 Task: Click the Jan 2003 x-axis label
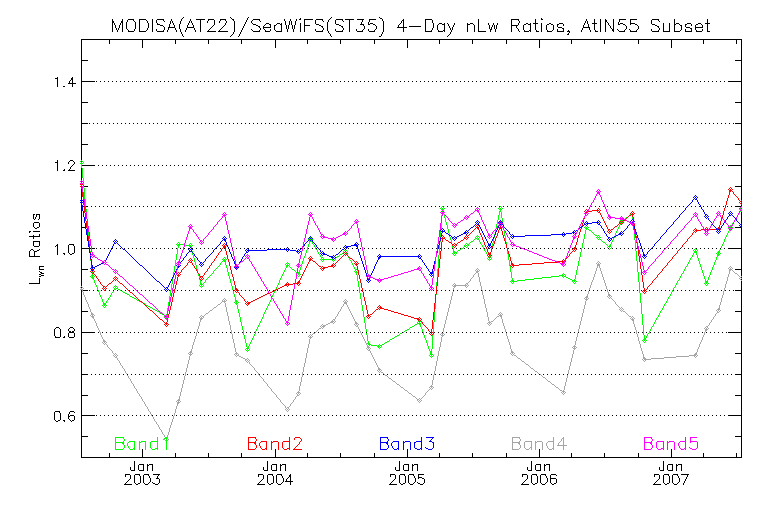[x=142, y=473]
